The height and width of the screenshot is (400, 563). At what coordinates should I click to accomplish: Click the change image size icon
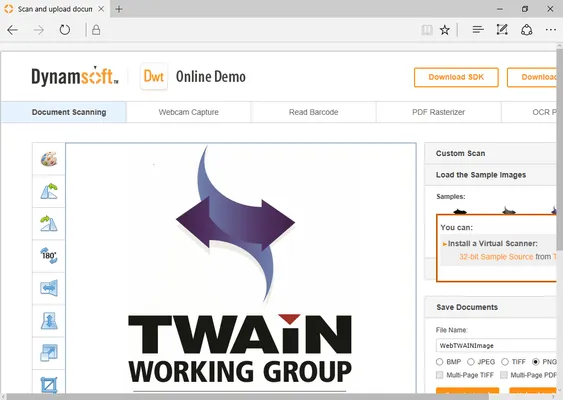[x=49, y=353]
